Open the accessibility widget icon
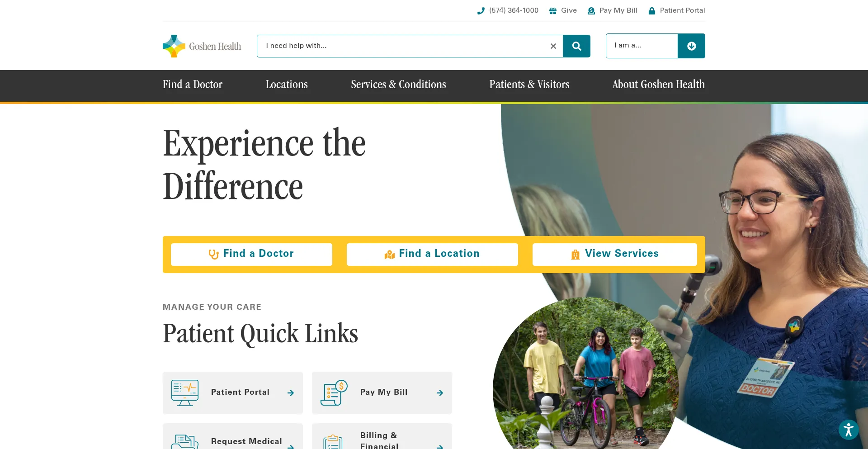868x449 pixels. (x=849, y=430)
